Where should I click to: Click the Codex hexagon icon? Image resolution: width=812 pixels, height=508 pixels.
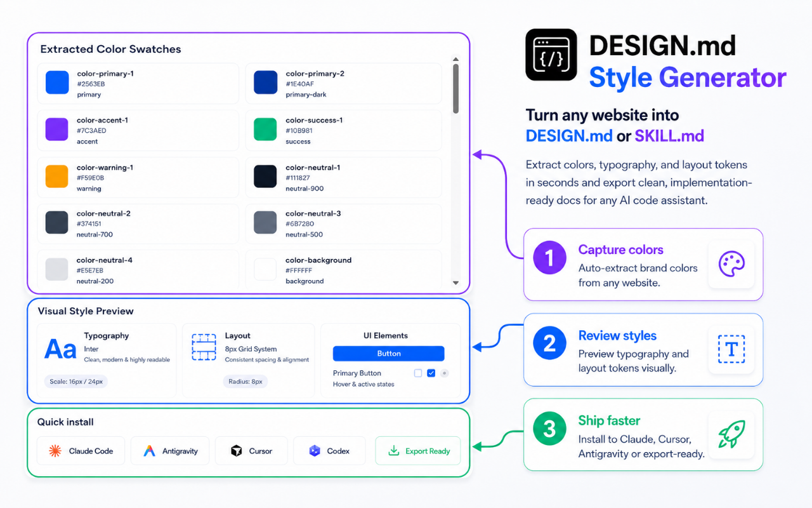(315, 451)
